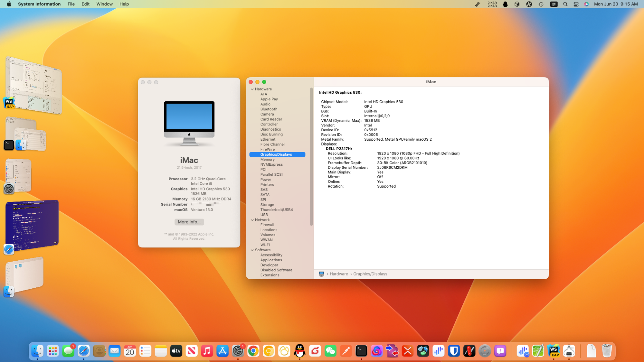Open the Edit menu
This screenshot has height=362, width=644.
86,4
